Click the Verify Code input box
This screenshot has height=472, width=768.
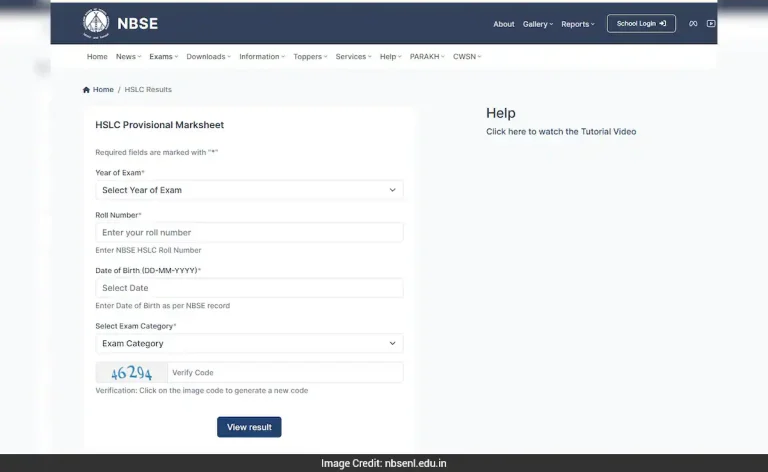285,373
